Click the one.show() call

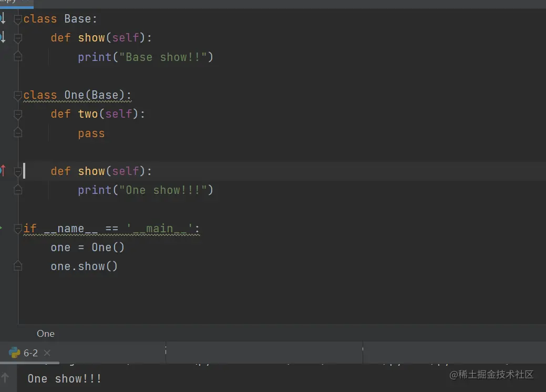point(84,266)
